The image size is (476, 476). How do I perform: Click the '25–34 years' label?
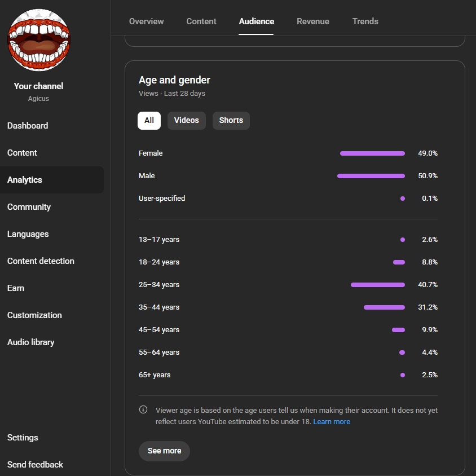coord(159,285)
